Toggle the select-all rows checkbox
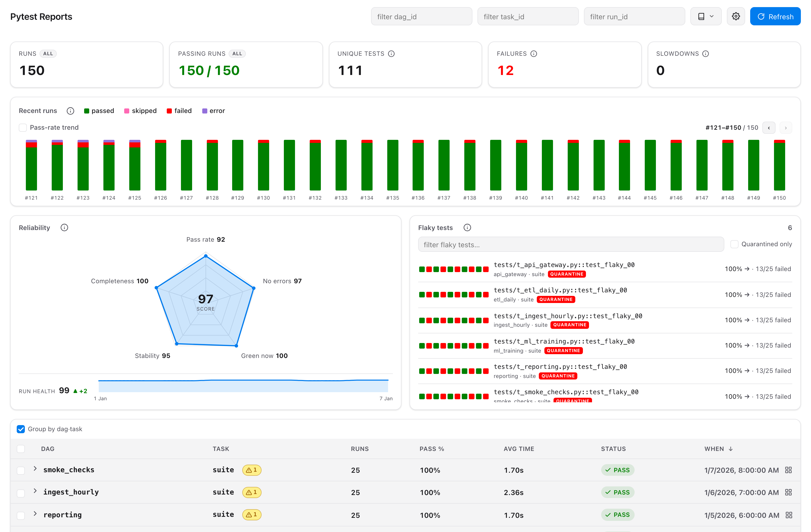 click(x=21, y=449)
